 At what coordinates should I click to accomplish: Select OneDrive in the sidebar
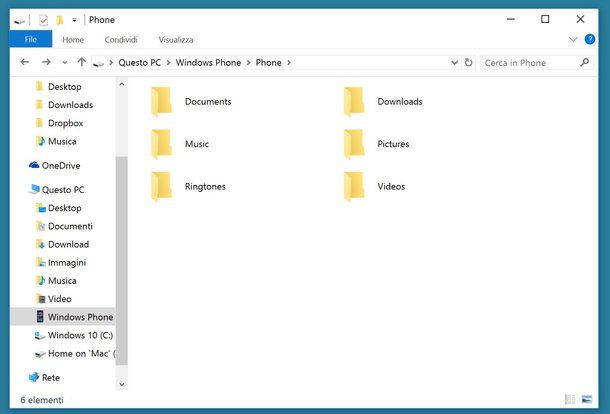tap(61, 166)
